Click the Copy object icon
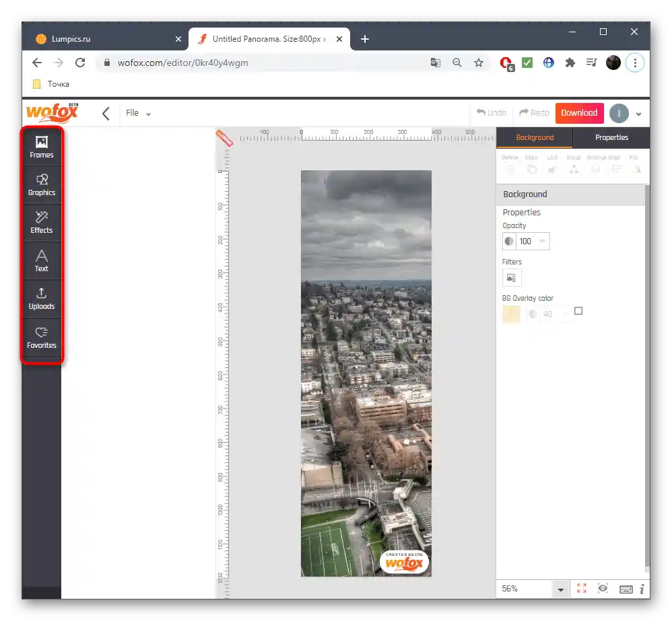672x621 pixels. point(532,169)
